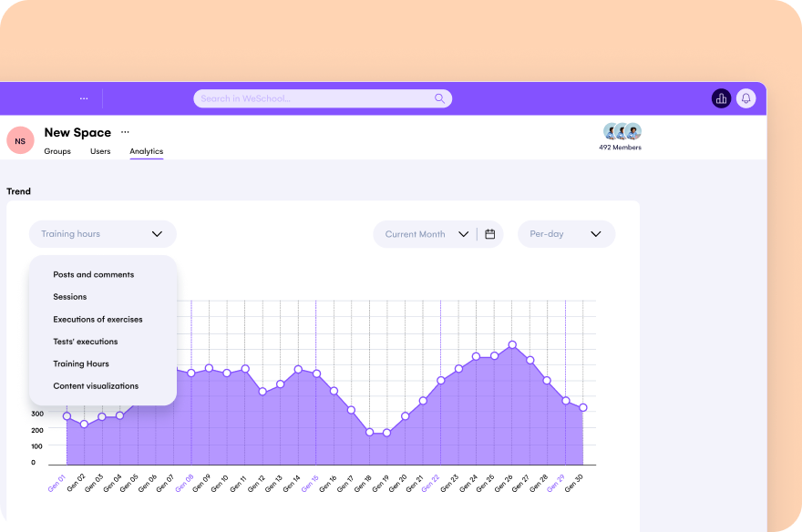This screenshot has width=802, height=532.
Task: Collapse the Training hours dropdown
Action: 103,234
